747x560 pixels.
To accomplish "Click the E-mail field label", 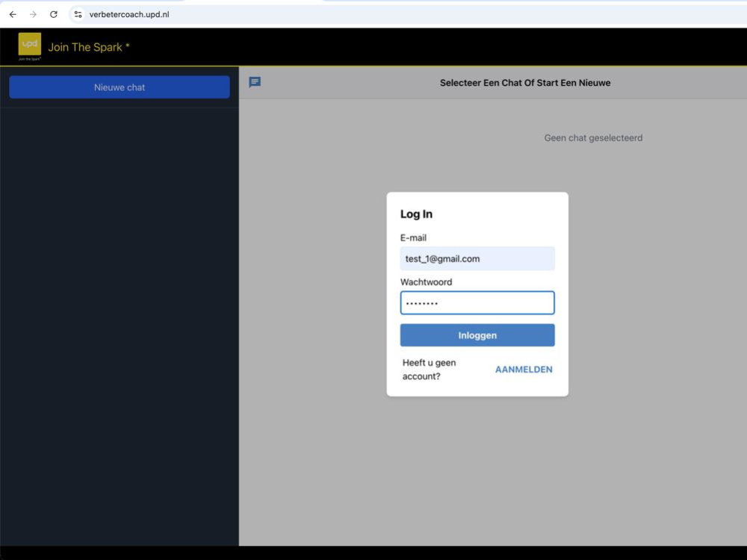I will (413, 238).
